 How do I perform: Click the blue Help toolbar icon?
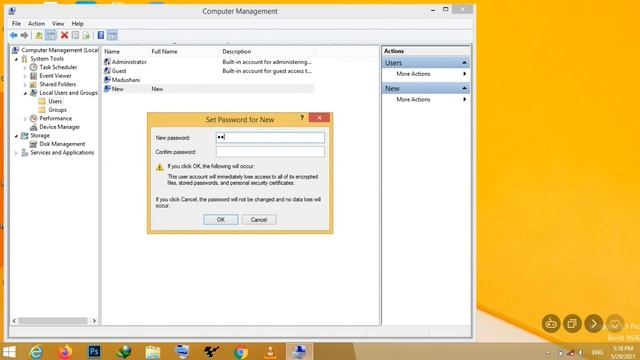(101, 36)
